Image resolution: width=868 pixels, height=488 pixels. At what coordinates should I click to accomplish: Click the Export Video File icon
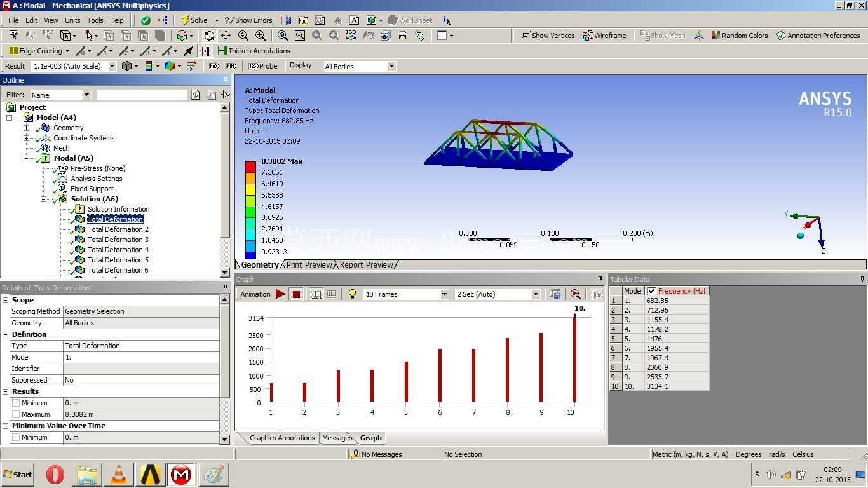pyautogui.click(x=555, y=294)
